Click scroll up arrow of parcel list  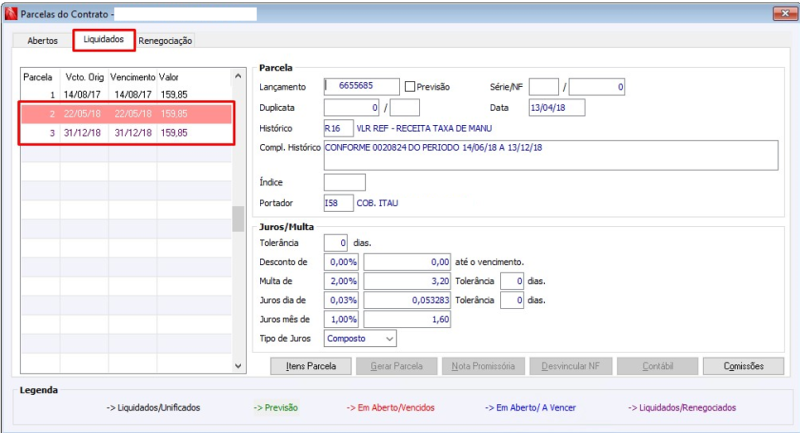click(238, 76)
